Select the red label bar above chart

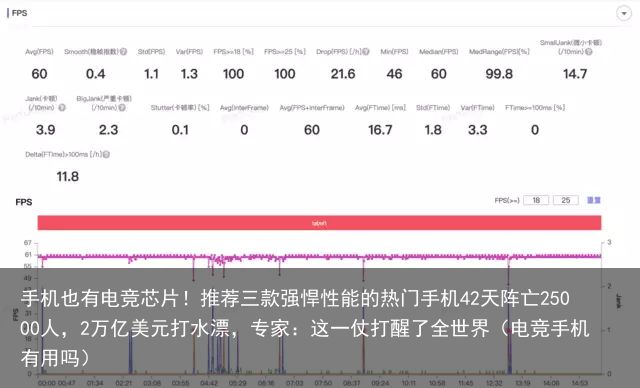[319, 223]
